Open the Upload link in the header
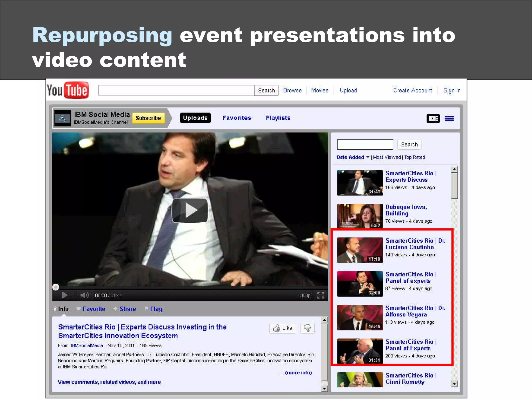The height and width of the screenshot is (399, 532). click(348, 90)
